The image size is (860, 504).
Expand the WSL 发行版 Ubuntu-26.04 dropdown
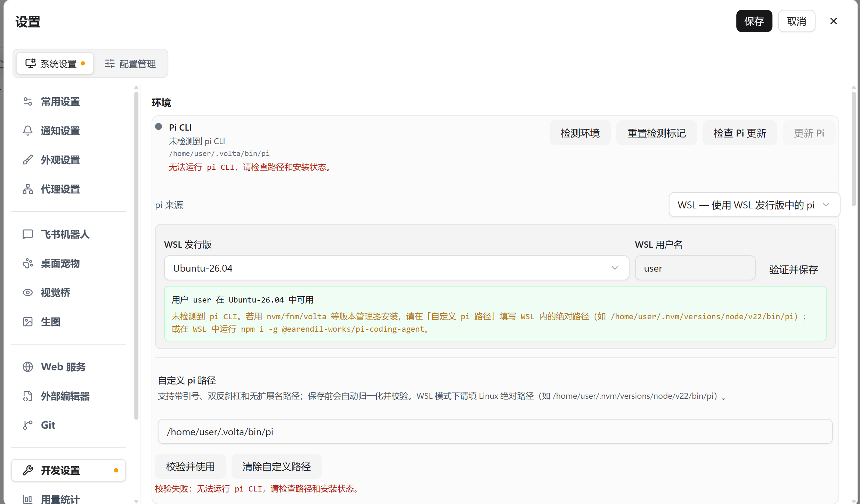397,268
